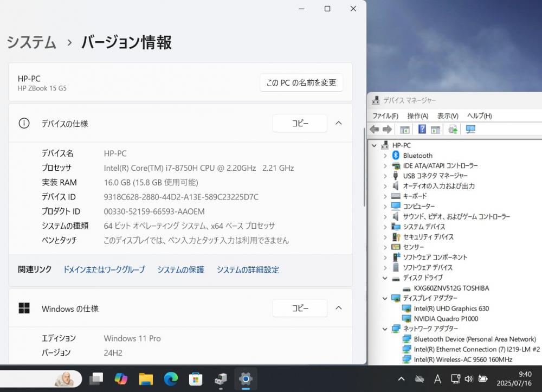Show hidden icons via system tray chevron

click(401, 379)
